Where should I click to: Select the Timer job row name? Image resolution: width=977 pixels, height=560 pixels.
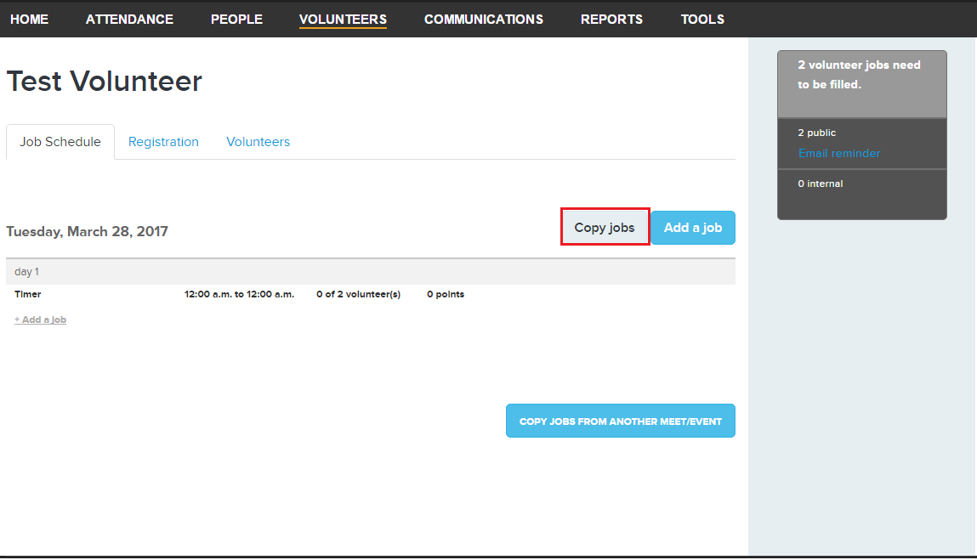(x=28, y=294)
